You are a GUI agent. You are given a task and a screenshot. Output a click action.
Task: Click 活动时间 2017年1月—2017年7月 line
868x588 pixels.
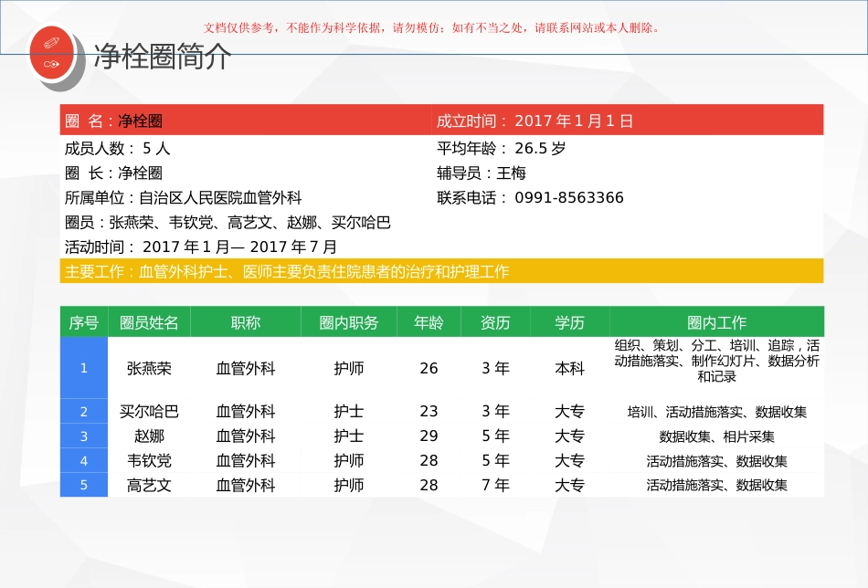(x=201, y=247)
